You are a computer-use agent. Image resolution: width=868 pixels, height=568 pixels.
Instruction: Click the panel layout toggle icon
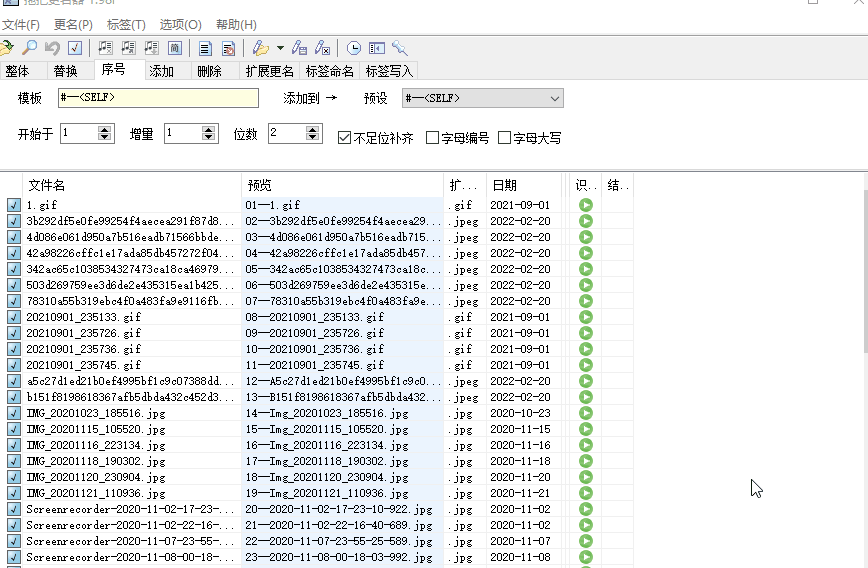[377, 48]
